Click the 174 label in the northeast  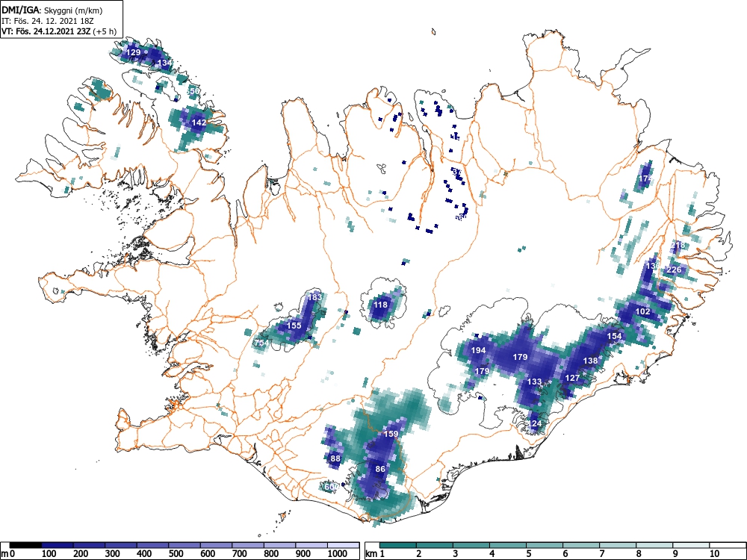click(646, 178)
